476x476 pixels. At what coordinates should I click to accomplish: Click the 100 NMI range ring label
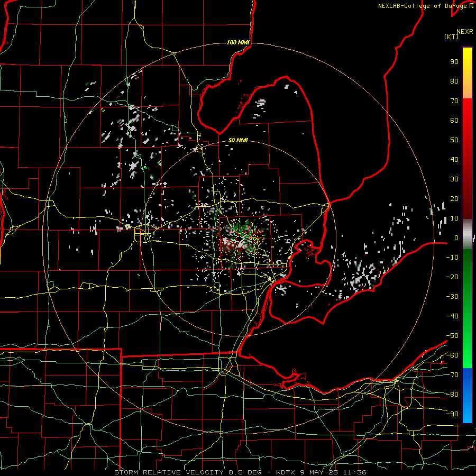(238, 42)
